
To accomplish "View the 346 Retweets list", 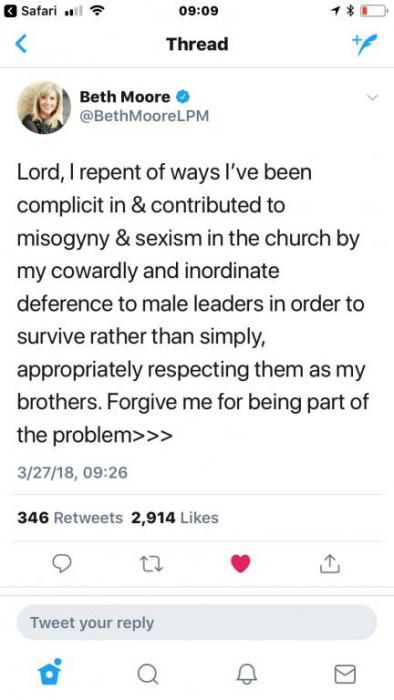I will (x=70, y=518).
